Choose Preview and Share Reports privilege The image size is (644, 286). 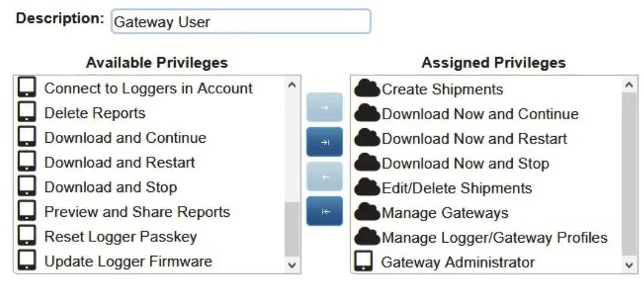point(137,212)
